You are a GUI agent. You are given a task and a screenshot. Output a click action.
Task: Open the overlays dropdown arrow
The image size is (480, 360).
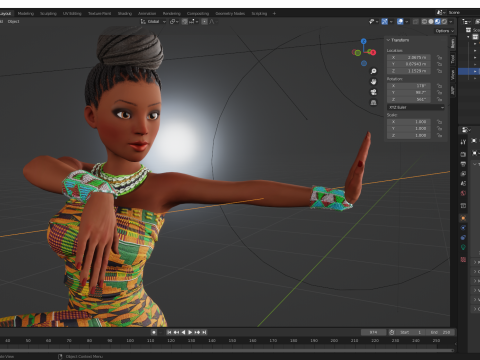tap(407, 21)
